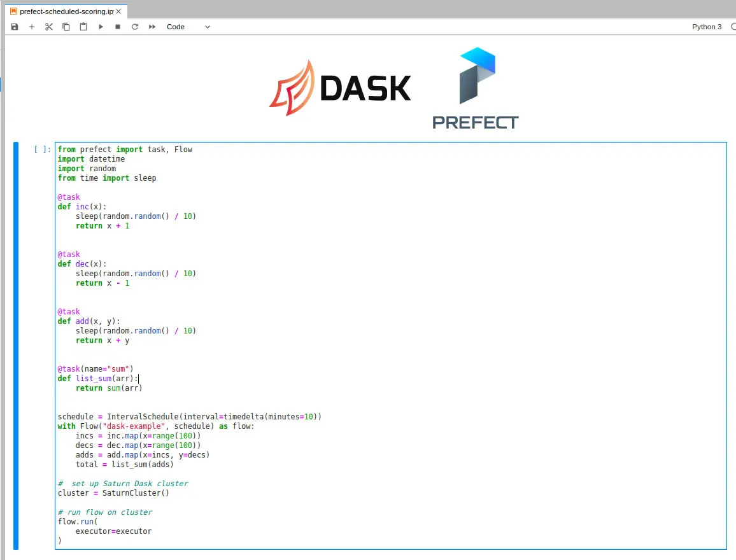
Task: Stop kernel execution with the square icon
Action: click(x=118, y=27)
